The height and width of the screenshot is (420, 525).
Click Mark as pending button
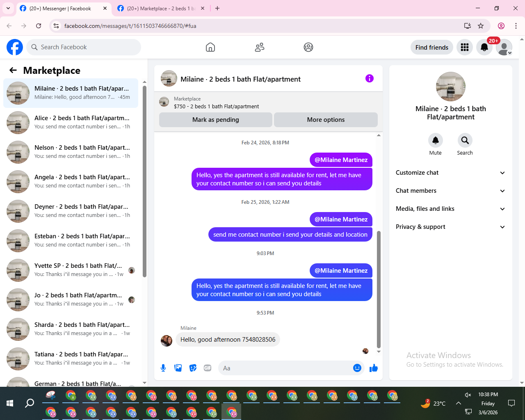pyautogui.click(x=216, y=120)
